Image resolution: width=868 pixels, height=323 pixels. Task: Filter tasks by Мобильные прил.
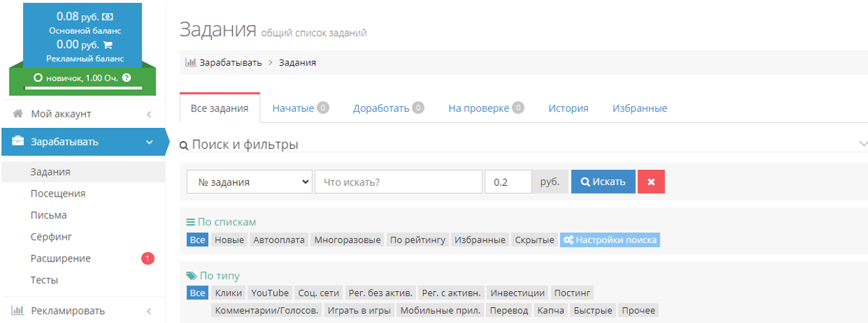click(x=441, y=311)
